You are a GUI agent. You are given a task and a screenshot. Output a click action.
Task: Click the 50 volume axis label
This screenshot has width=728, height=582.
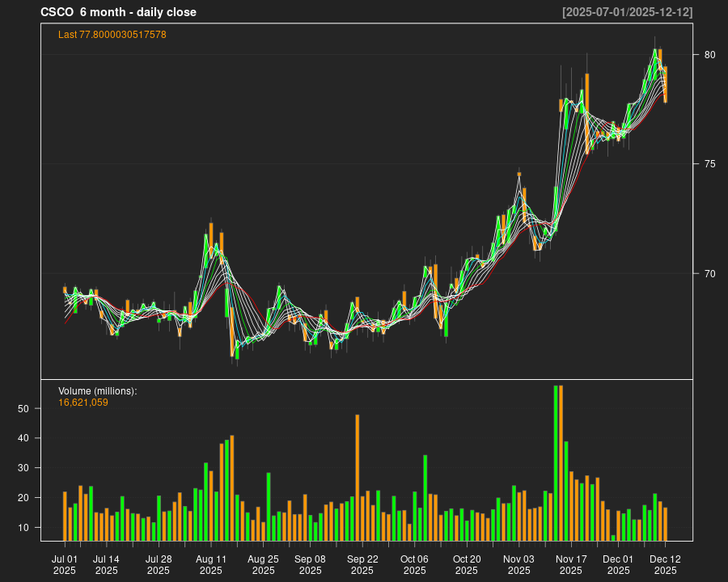click(x=23, y=409)
